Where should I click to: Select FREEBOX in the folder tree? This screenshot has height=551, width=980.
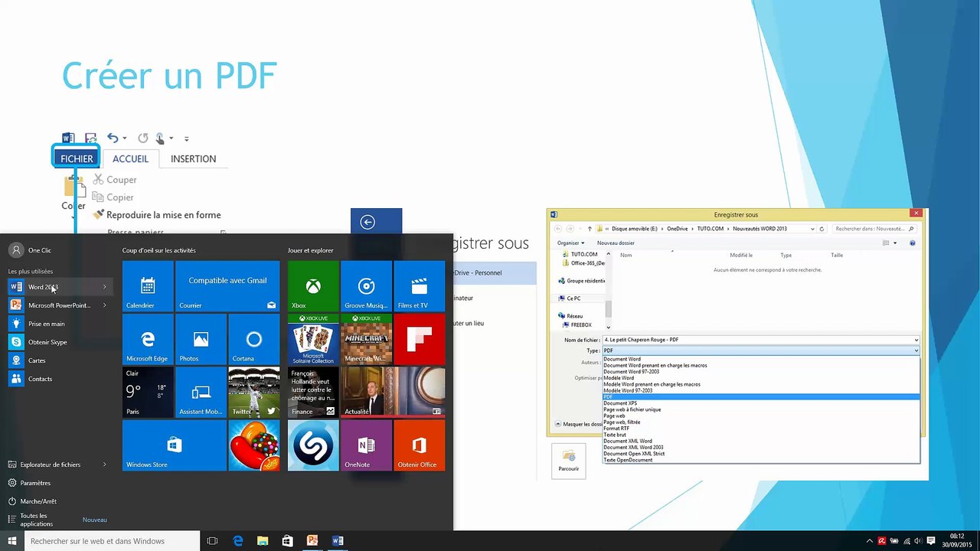pos(581,324)
